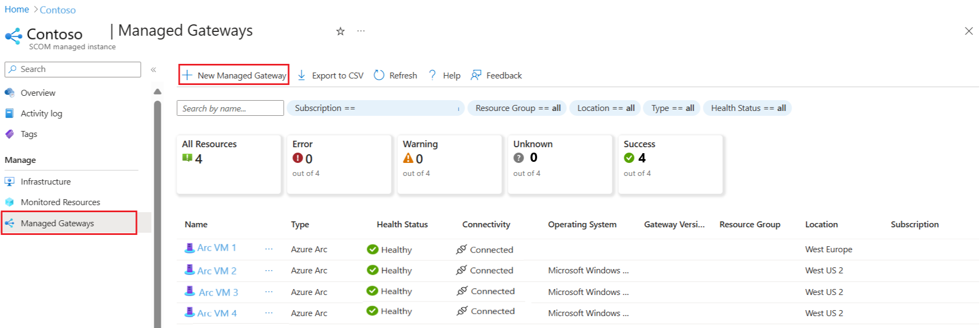Favorite this page with the star icon
This screenshot has height=328, width=980.
pos(340,31)
